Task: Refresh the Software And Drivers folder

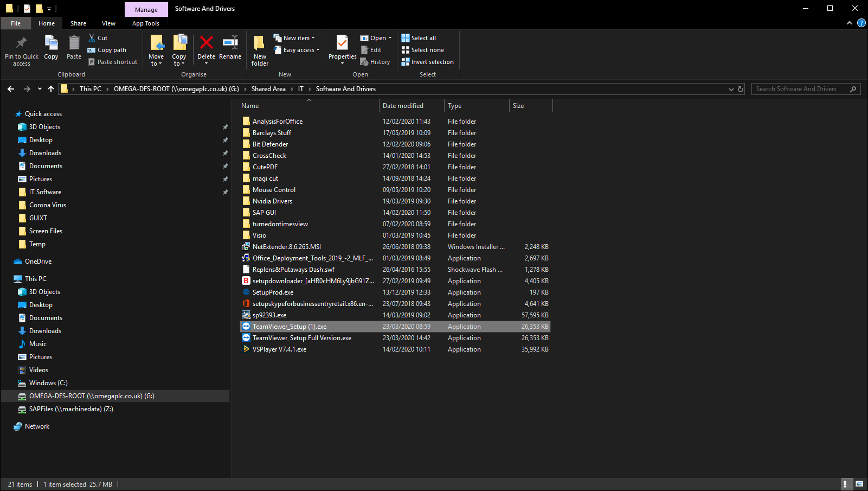Action: tap(741, 89)
